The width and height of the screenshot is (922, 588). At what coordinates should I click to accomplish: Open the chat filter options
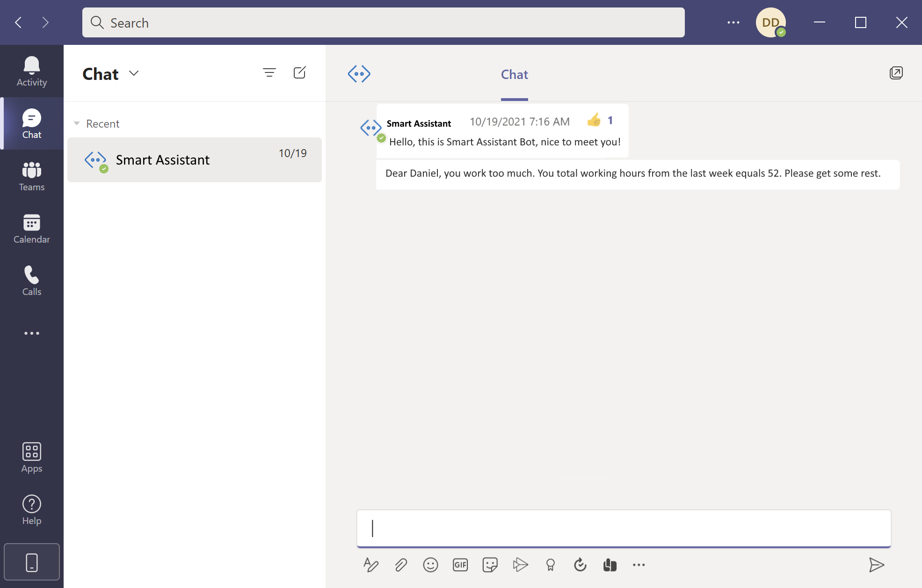(x=269, y=73)
